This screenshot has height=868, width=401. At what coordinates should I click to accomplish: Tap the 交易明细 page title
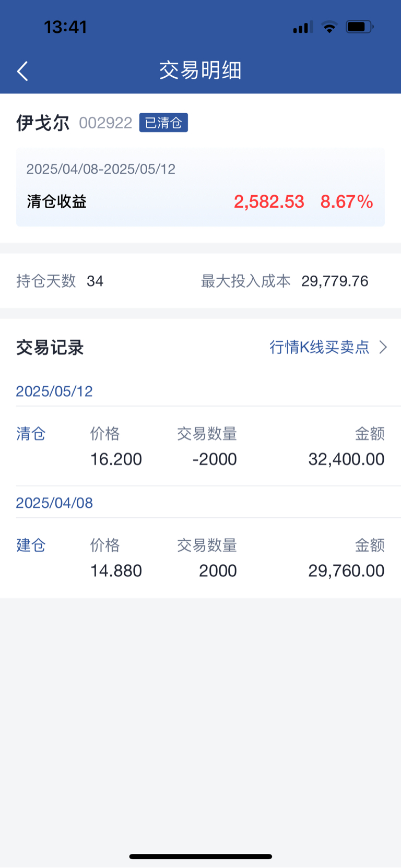pyautogui.click(x=200, y=70)
